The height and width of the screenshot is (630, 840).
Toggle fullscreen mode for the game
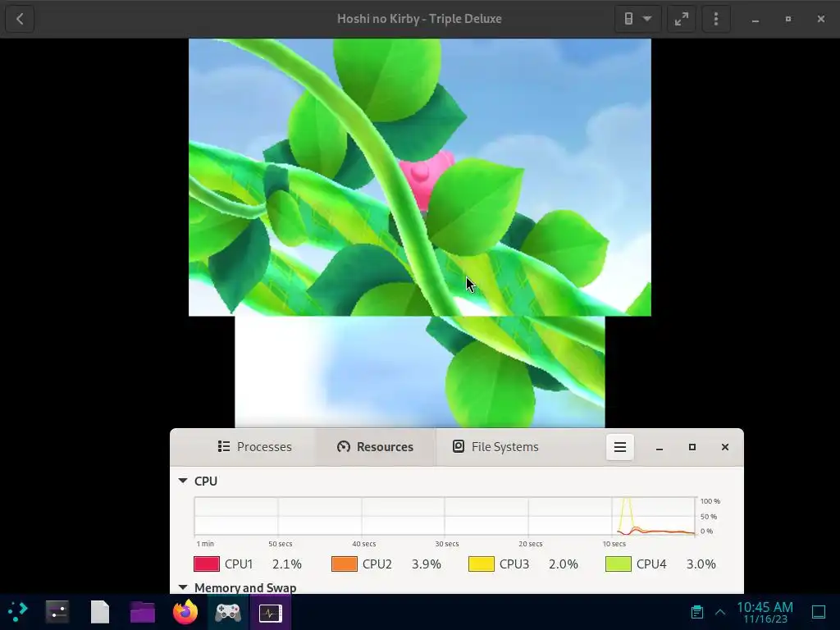tap(682, 19)
